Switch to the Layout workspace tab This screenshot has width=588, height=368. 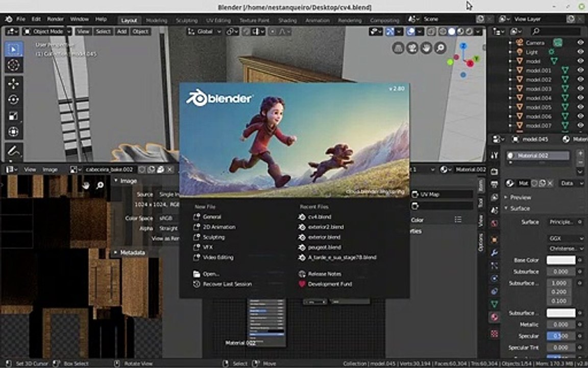point(129,20)
